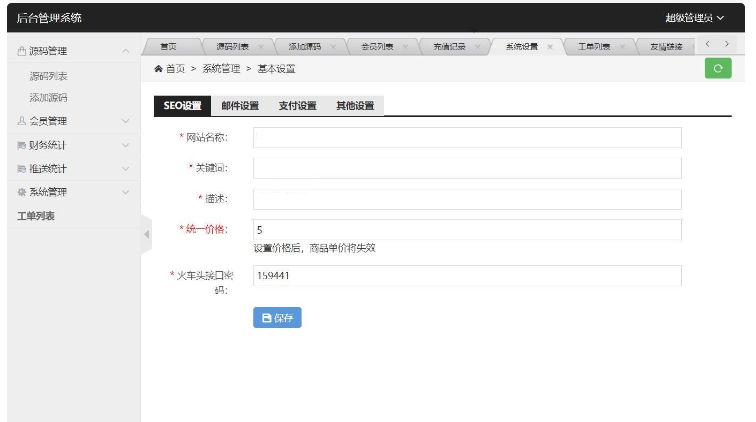Switch to the 友情链接 tab
Screen dimensions: 756x422
(666, 47)
